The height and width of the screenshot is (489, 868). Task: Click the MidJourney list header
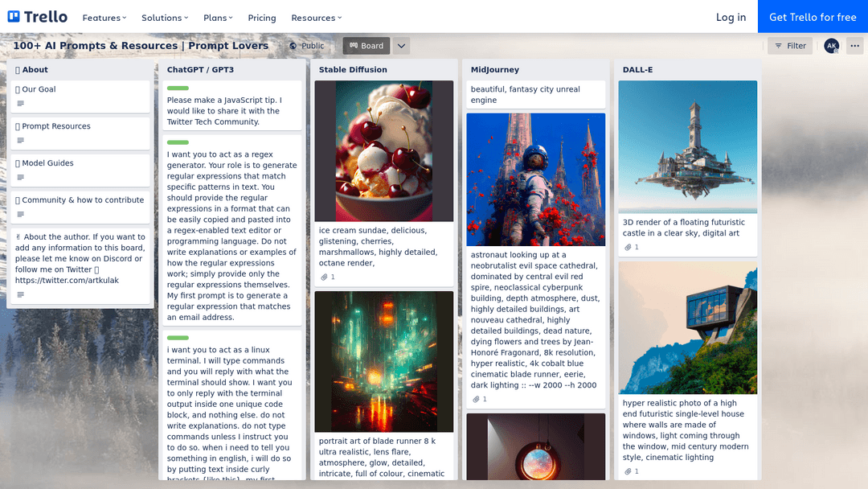pyautogui.click(x=495, y=70)
